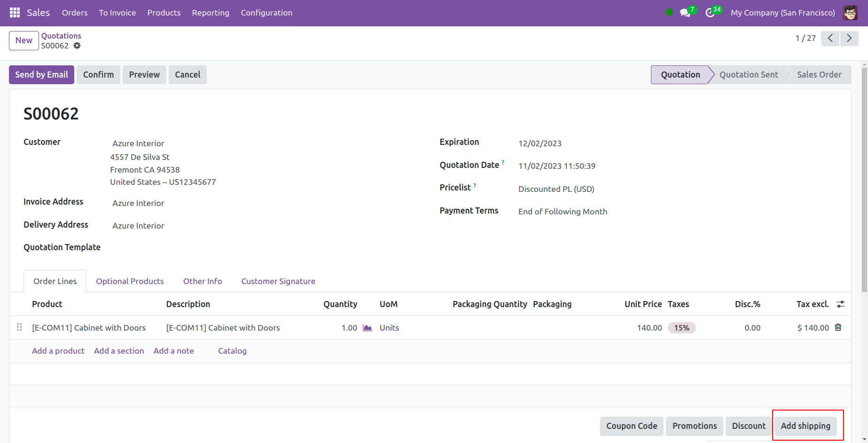Open the Reporting menu
Viewport: 868px width, 443px height.
click(x=211, y=13)
